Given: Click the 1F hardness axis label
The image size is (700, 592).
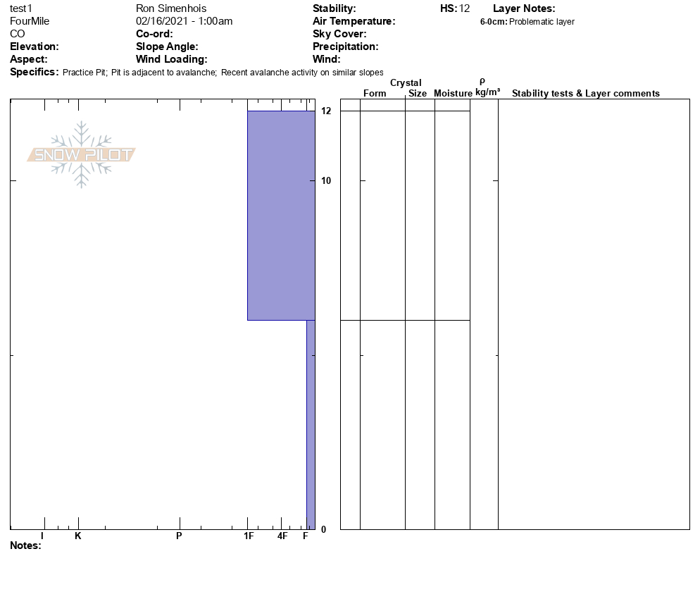Looking at the screenshot, I should pos(249,536).
